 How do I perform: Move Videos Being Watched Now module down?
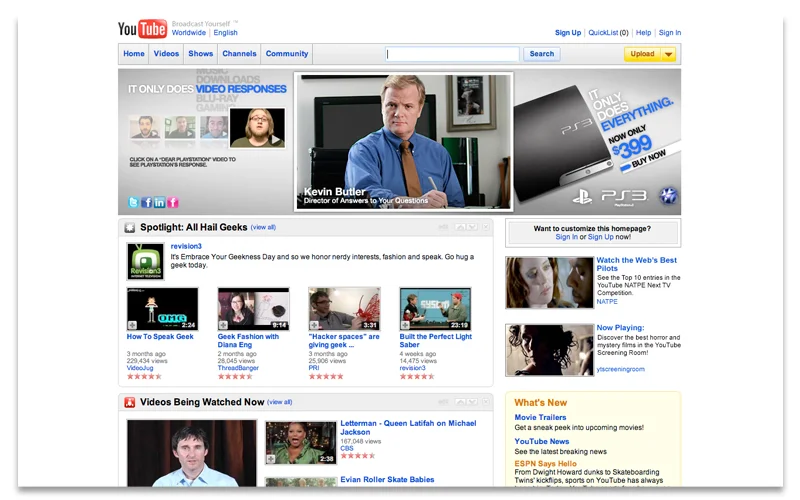[x=472, y=402]
